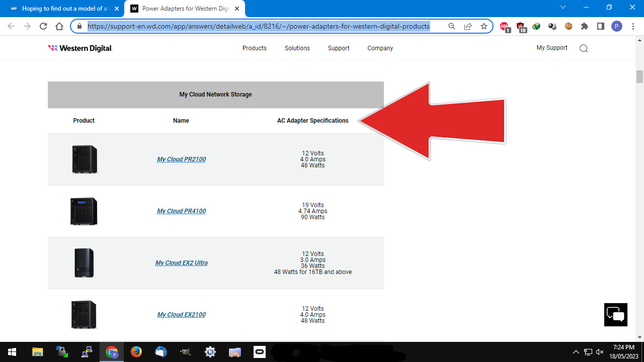
Task: Open the Company menu
Action: pos(380,48)
